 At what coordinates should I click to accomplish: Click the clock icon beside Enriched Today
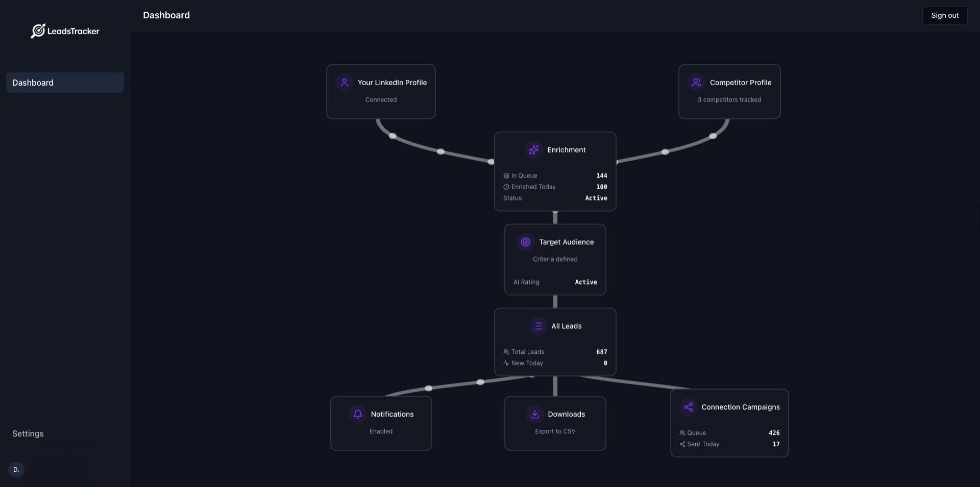[x=506, y=187]
